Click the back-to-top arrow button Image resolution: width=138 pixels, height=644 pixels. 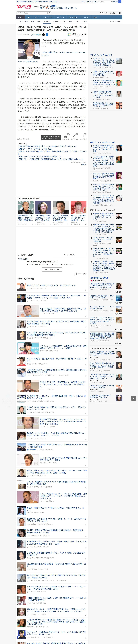tap(133, 398)
